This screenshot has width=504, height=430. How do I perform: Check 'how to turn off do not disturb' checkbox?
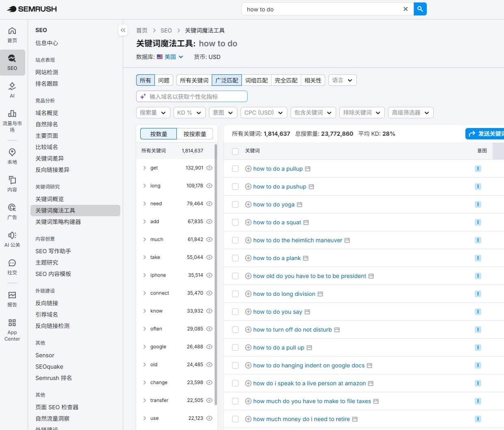235,330
